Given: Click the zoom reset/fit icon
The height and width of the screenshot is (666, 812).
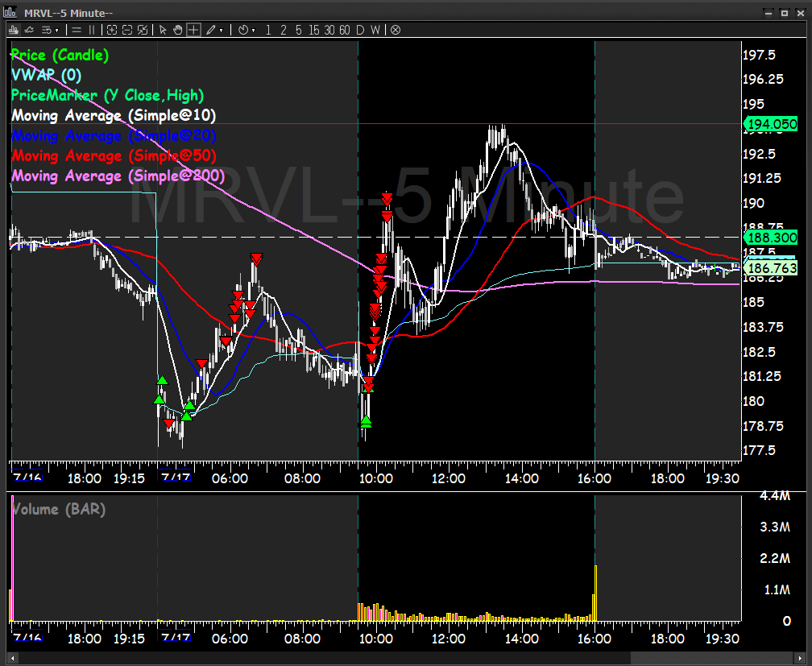Looking at the screenshot, I should click(x=143, y=30).
